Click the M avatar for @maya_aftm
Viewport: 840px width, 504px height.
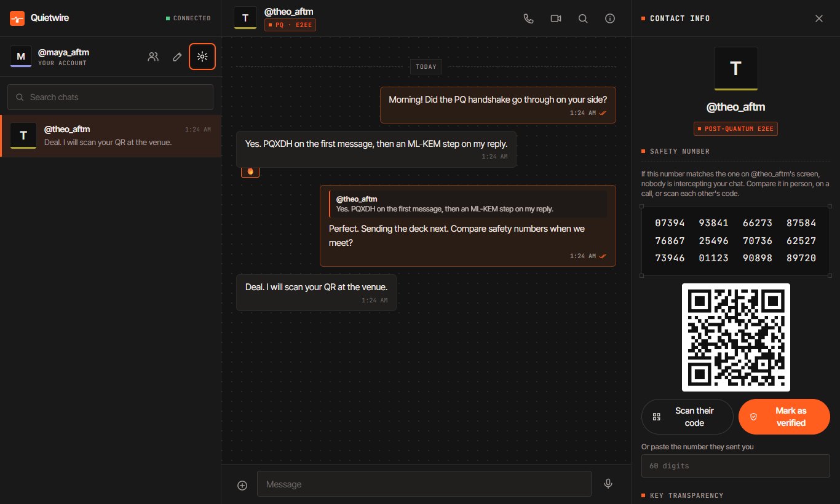click(21, 56)
